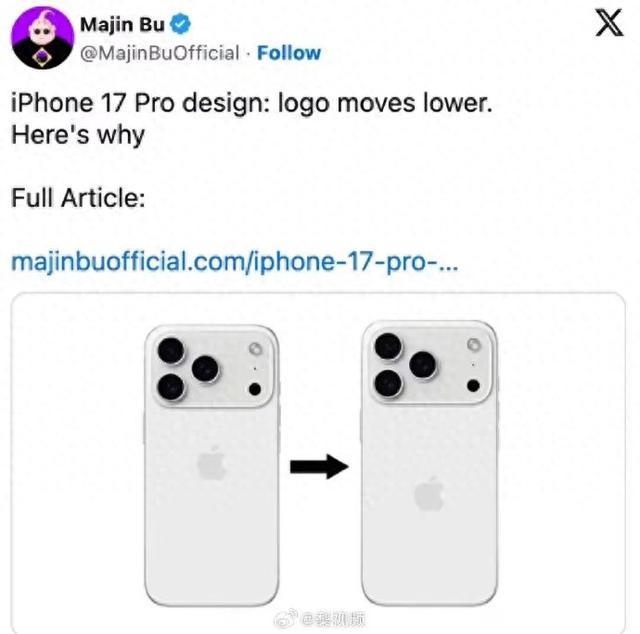Click the black arrow between the phones

coord(319,466)
